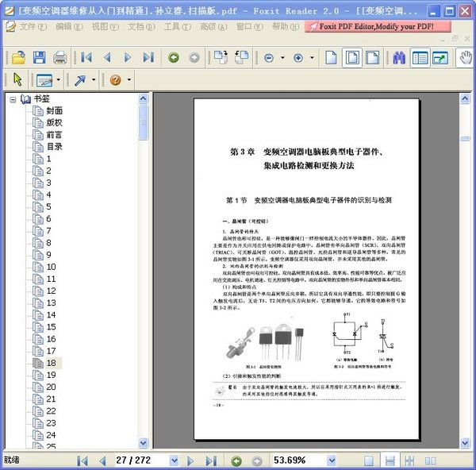Open a PDF file with folder icon
The width and height of the screenshot is (476, 470).
(x=19, y=57)
